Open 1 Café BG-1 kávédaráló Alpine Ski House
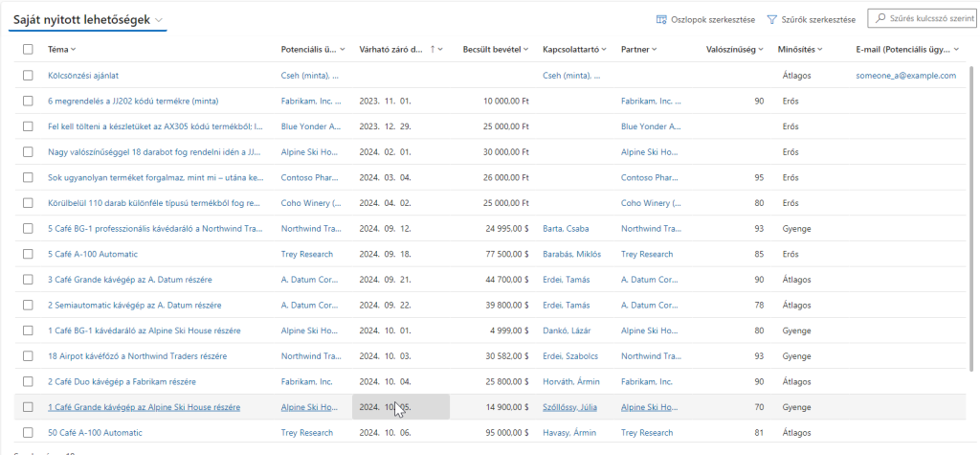This screenshot has width=980, height=455. tap(145, 330)
